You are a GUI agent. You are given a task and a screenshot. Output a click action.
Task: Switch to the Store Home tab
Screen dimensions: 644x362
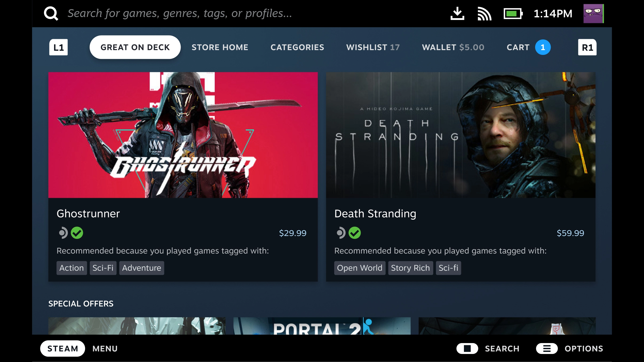coord(220,47)
